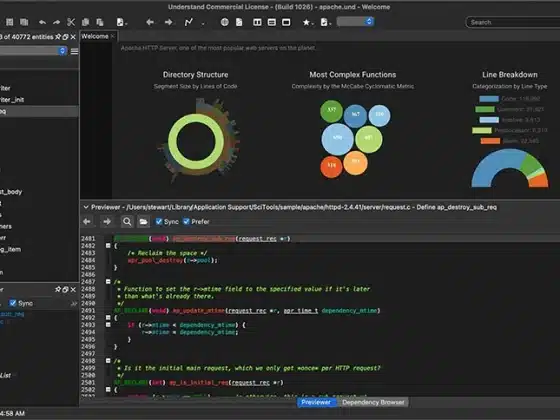Toggle the Previewer Prefer checkbox
The image size is (560, 420).
point(186,222)
